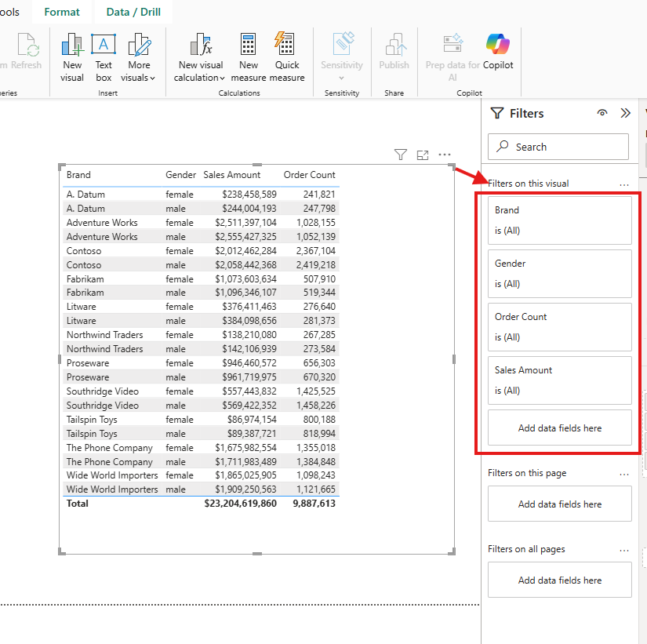Click the Litware male amount $384,098,656

tap(249, 321)
